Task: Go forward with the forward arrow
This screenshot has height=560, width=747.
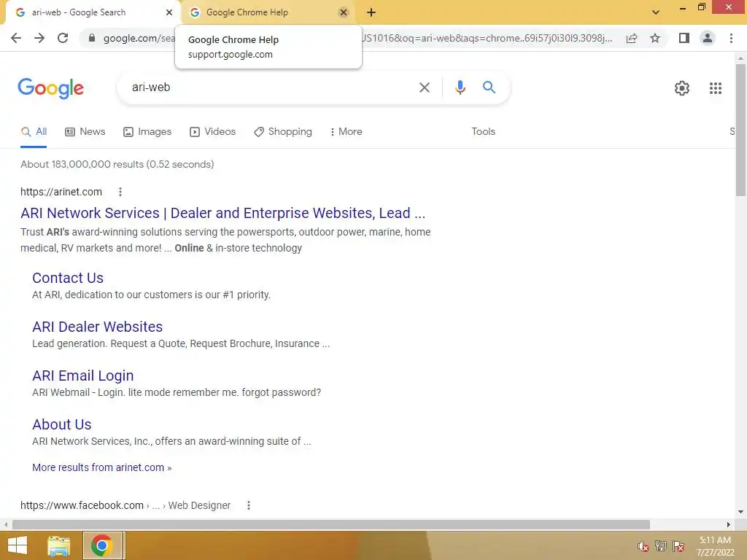Action: [39, 38]
